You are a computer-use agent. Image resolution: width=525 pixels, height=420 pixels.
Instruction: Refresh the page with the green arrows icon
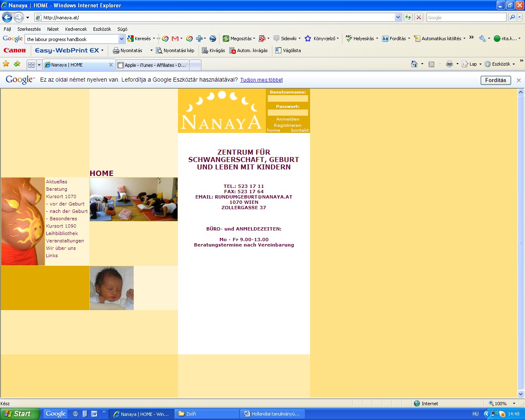pos(408,17)
